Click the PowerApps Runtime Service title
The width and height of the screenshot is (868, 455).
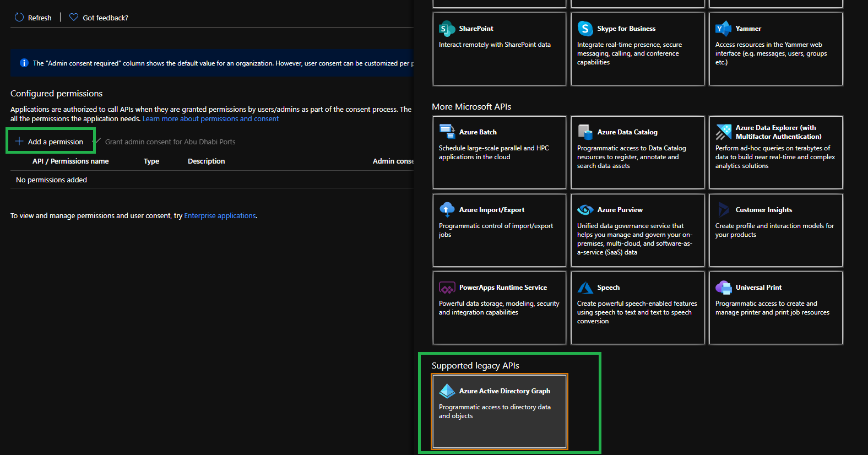(x=503, y=288)
